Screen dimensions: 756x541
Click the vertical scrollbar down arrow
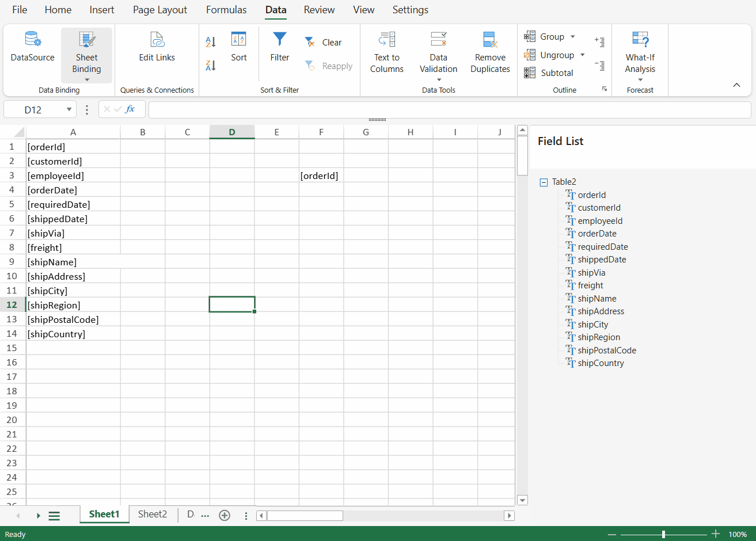(522, 500)
